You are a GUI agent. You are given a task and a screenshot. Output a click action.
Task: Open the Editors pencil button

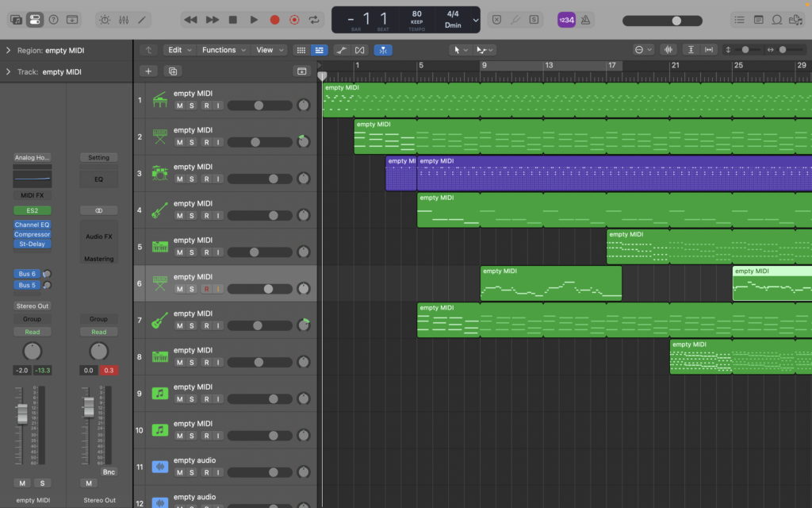[143, 19]
